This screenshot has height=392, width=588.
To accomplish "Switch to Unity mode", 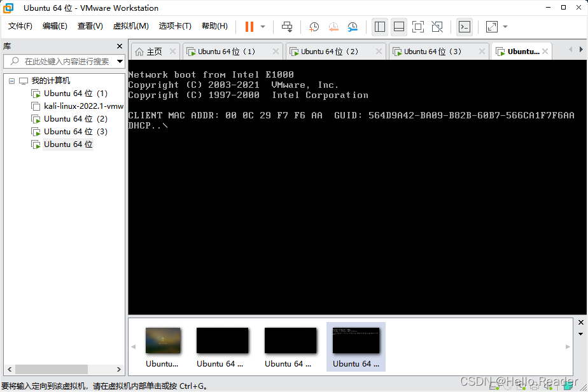I will [437, 27].
